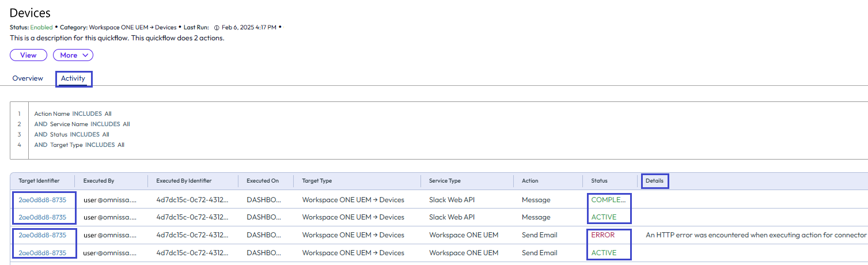Click Workspace ONE UEM service in last row
The width and height of the screenshot is (868, 265).
coord(464,253)
